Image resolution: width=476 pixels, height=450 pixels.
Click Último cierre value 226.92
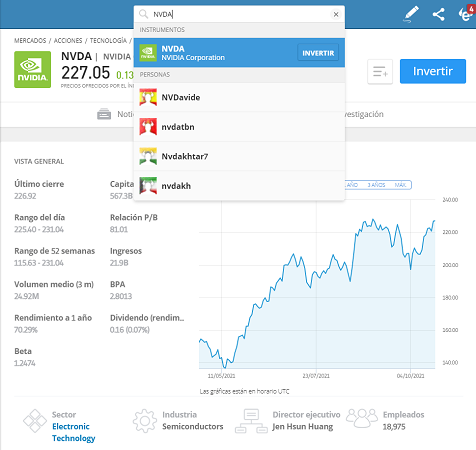[x=25, y=196]
